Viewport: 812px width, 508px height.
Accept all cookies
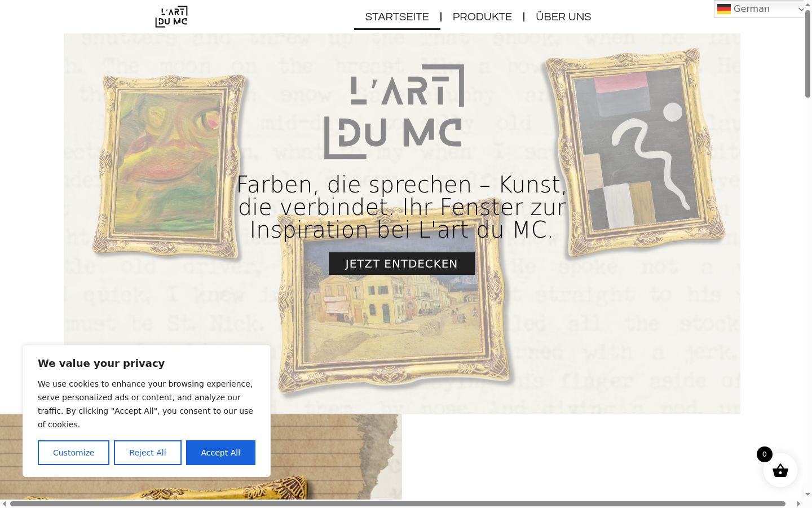(220, 453)
